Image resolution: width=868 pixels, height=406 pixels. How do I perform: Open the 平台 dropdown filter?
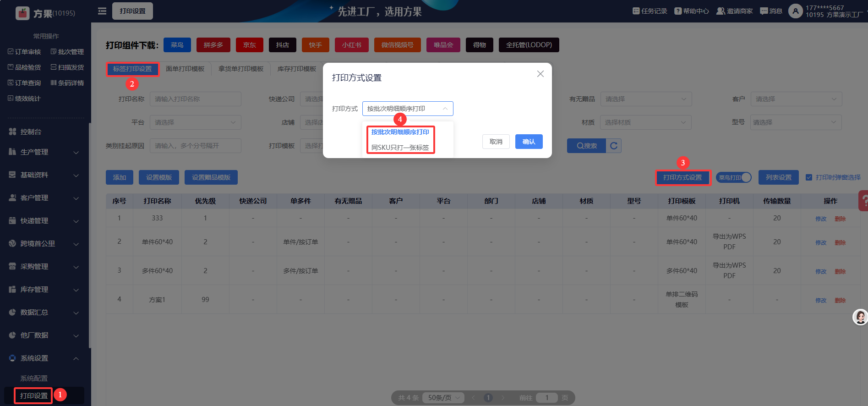point(196,122)
